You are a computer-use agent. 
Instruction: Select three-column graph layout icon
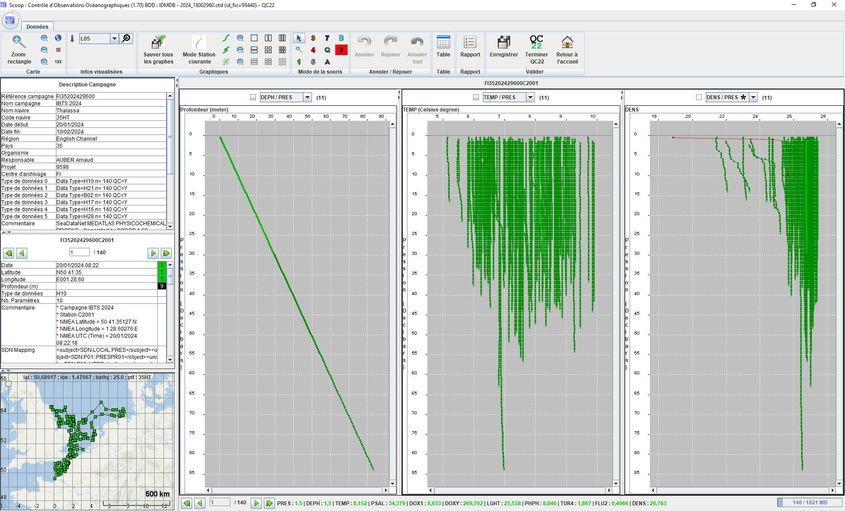[282, 38]
